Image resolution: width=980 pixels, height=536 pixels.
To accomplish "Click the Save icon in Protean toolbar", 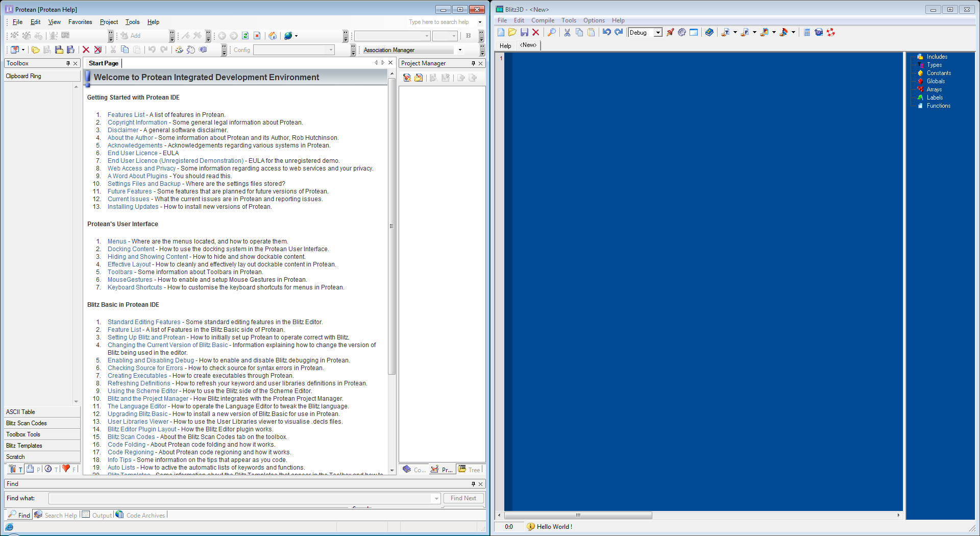I will [x=59, y=50].
